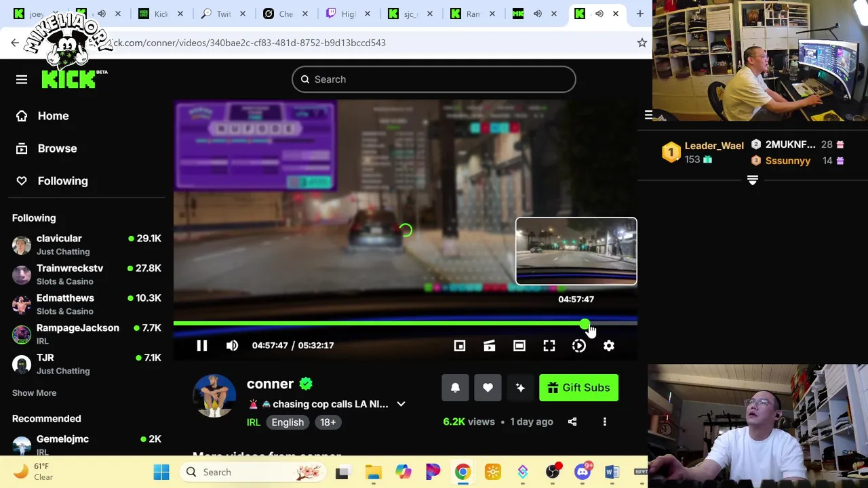Expand the stream title chevron
The image size is (868, 488).
click(x=401, y=404)
